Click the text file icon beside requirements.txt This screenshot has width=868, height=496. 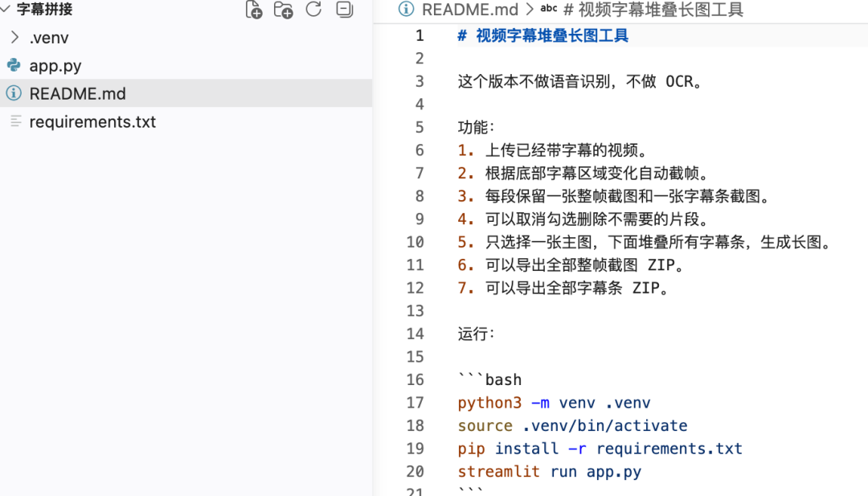[15, 121]
